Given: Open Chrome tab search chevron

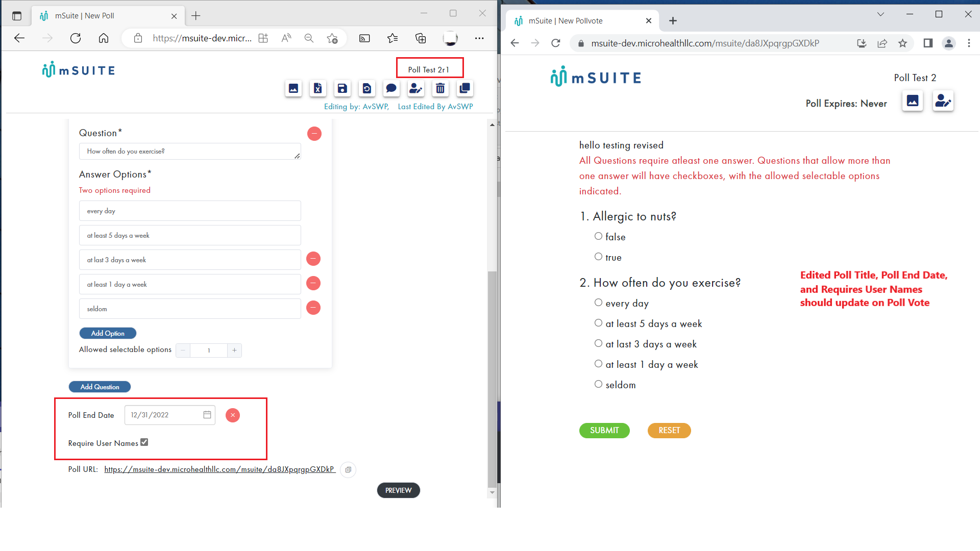Looking at the screenshot, I should [880, 14].
